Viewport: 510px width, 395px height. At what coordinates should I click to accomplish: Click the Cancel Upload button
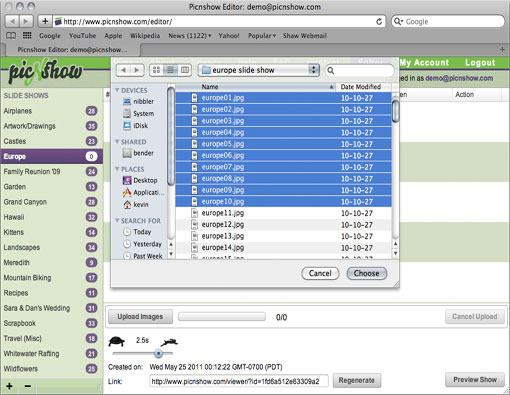tap(475, 317)
